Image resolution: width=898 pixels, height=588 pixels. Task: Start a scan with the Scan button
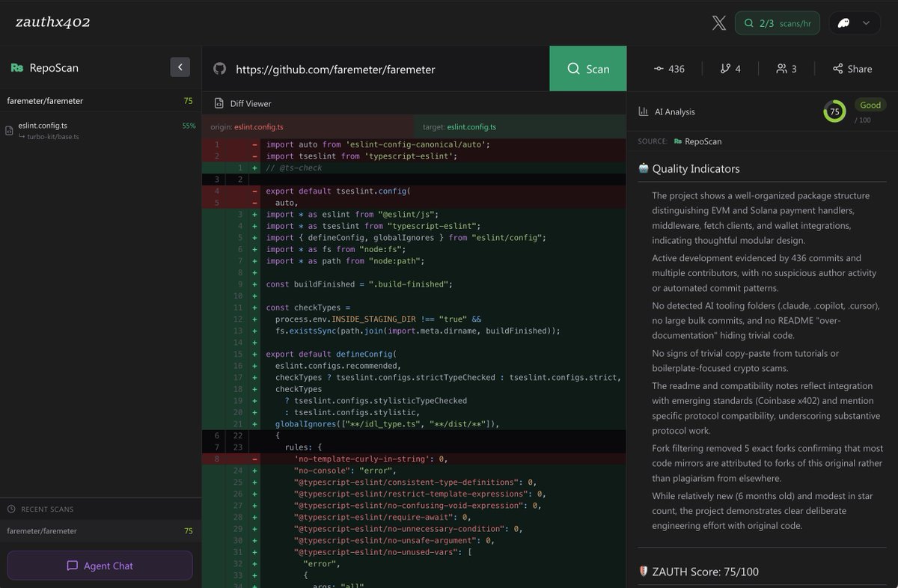588,69
